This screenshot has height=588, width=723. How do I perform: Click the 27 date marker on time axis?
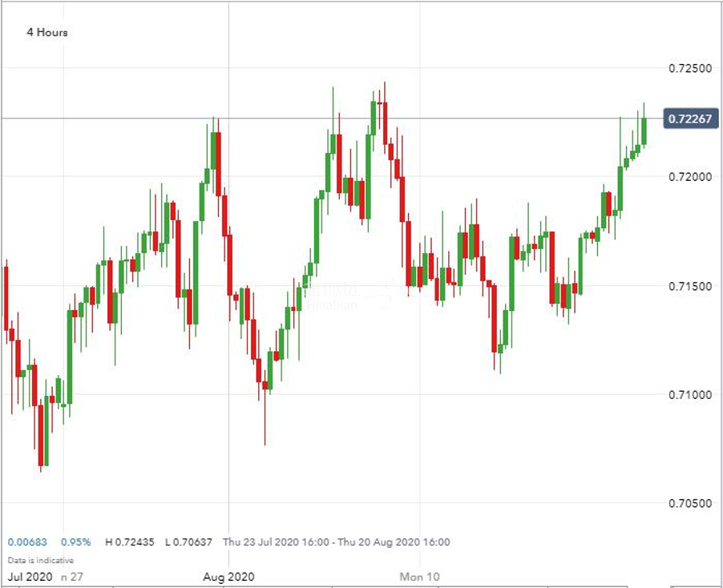79,577
